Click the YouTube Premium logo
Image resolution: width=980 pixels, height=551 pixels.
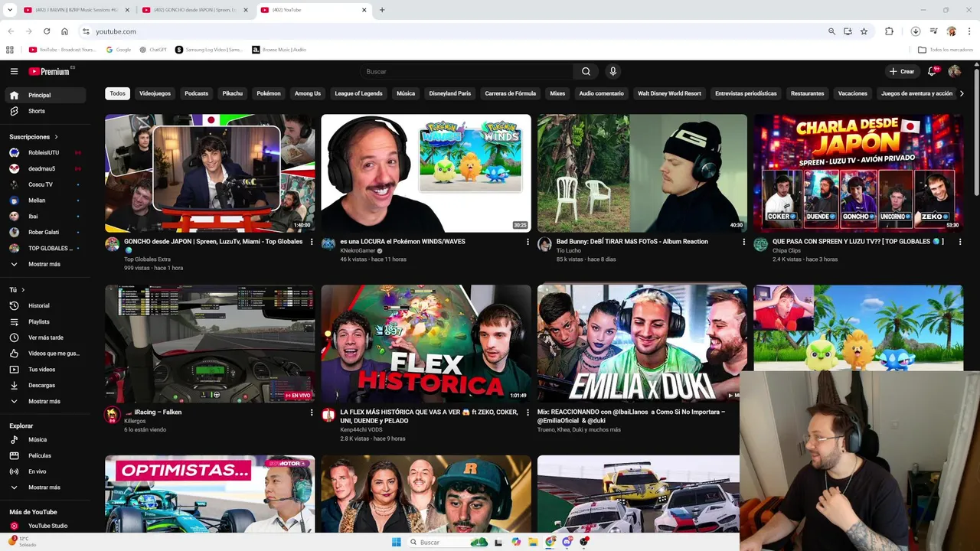[x=50, y=71]
